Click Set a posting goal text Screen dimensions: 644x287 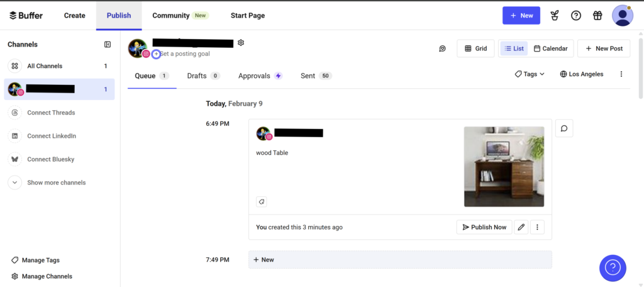(185, 54)
